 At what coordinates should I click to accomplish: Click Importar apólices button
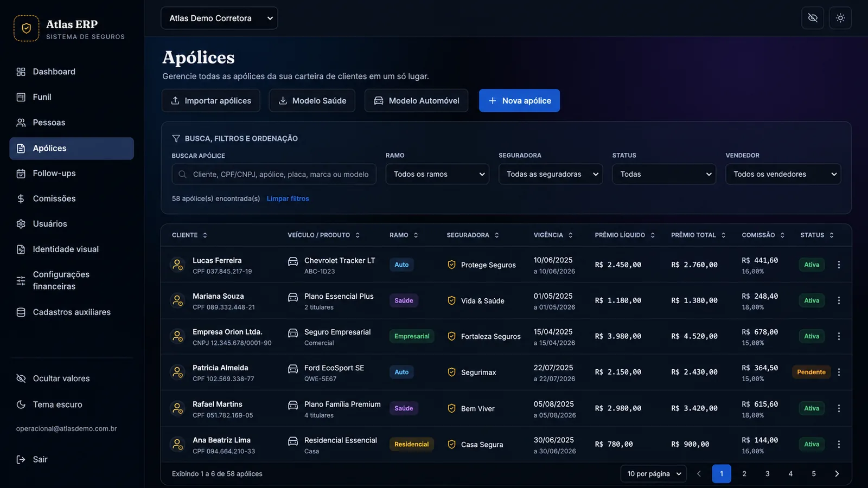(x=211, y=100)
